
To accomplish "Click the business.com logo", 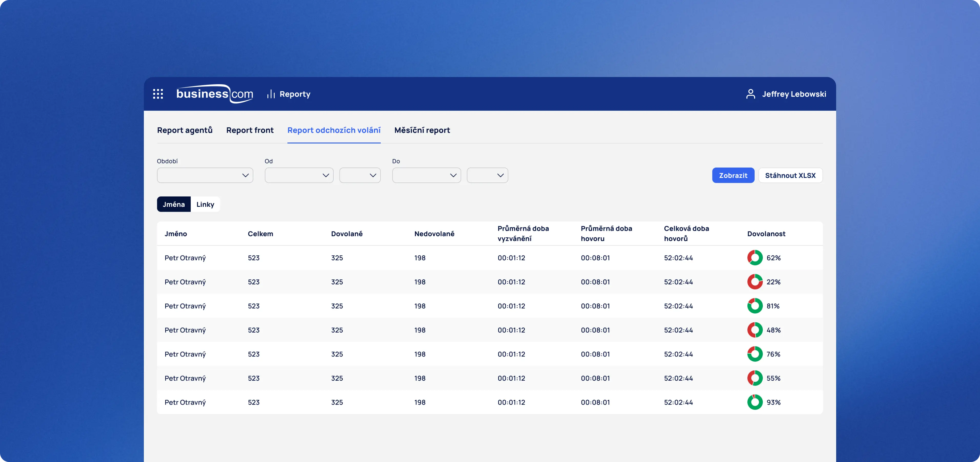I will pos(215,94).
